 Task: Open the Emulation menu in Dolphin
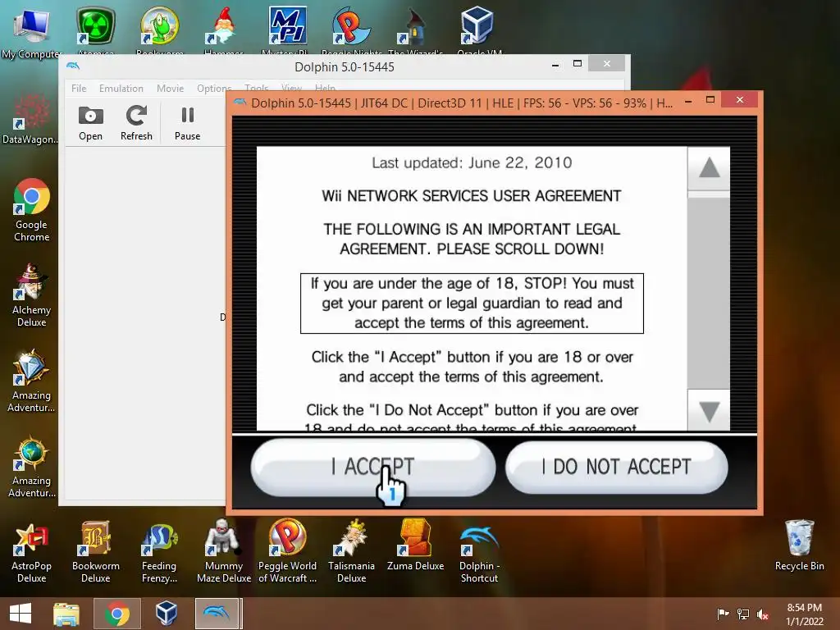[x=121, y=89]
